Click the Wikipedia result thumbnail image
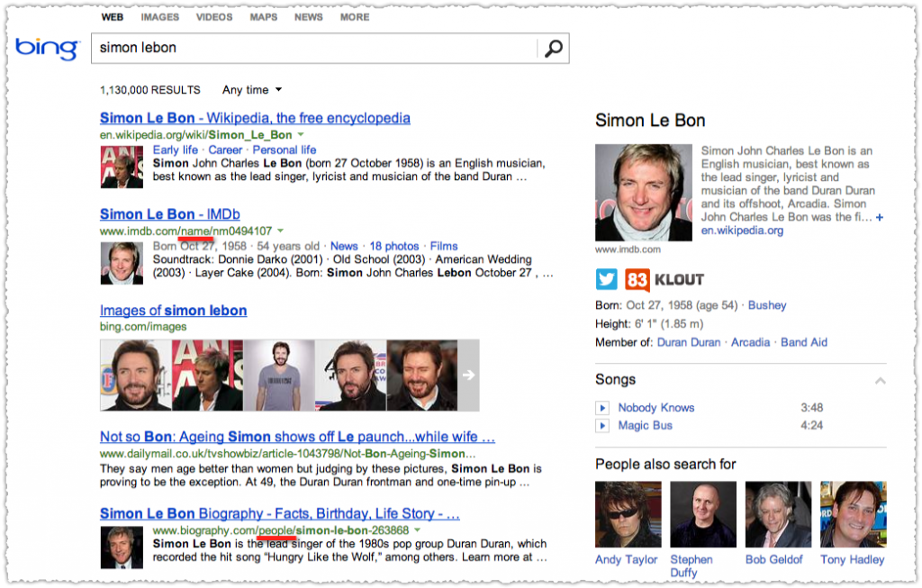This screenshot has width=922, height=588. 122,167
